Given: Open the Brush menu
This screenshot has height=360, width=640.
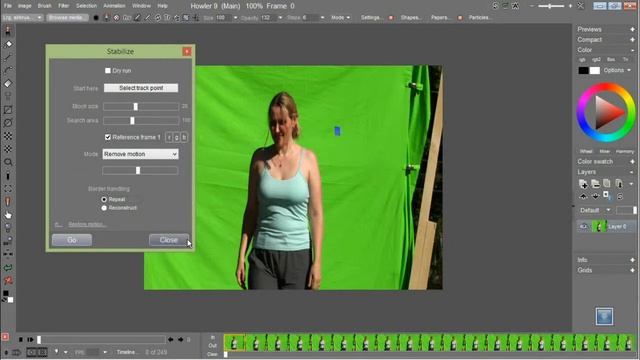Looking at the screenshot, I should (x=44, y=6).
